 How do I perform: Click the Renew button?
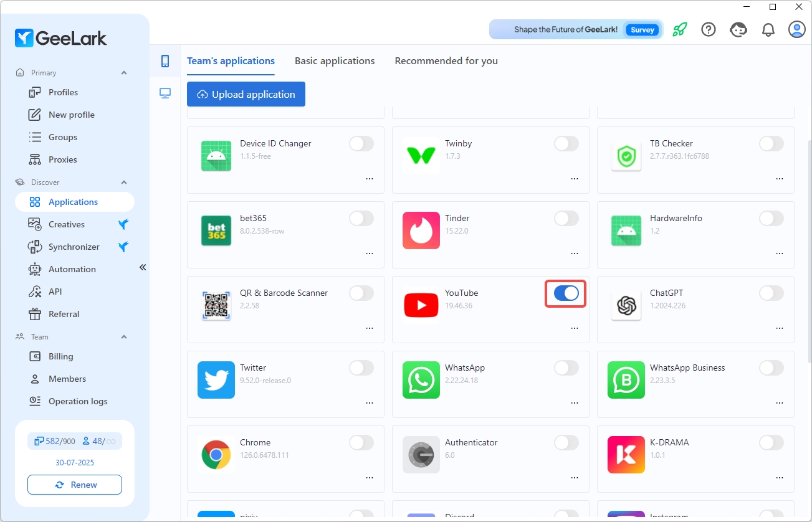[x=75, y=485]
